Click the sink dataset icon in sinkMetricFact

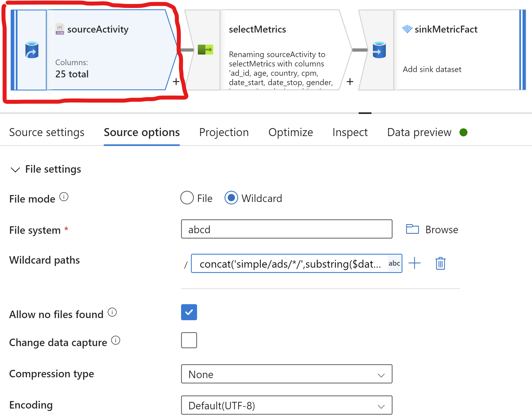pyautogui.click(x=379, y=50)
